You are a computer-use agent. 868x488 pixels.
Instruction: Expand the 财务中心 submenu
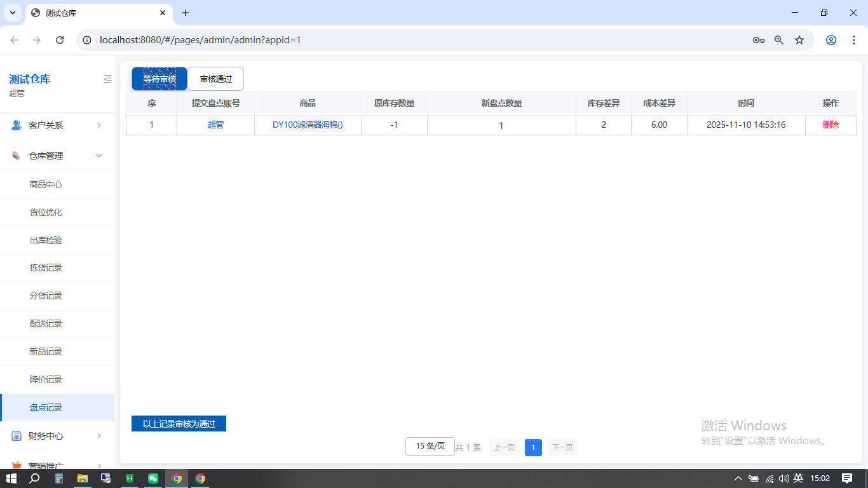point(99,436)
